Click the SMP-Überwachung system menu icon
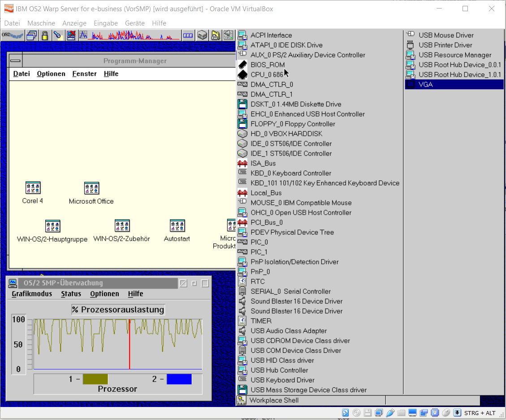 click(x=13, y=283)
